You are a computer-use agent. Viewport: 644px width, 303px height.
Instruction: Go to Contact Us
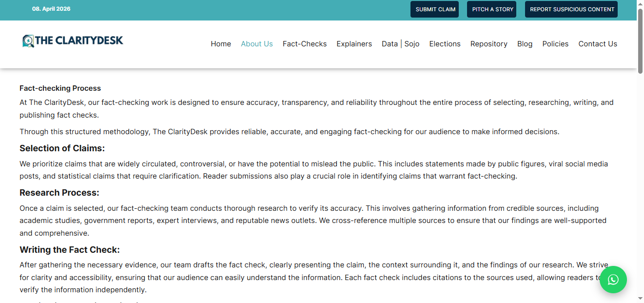(598, 44)
